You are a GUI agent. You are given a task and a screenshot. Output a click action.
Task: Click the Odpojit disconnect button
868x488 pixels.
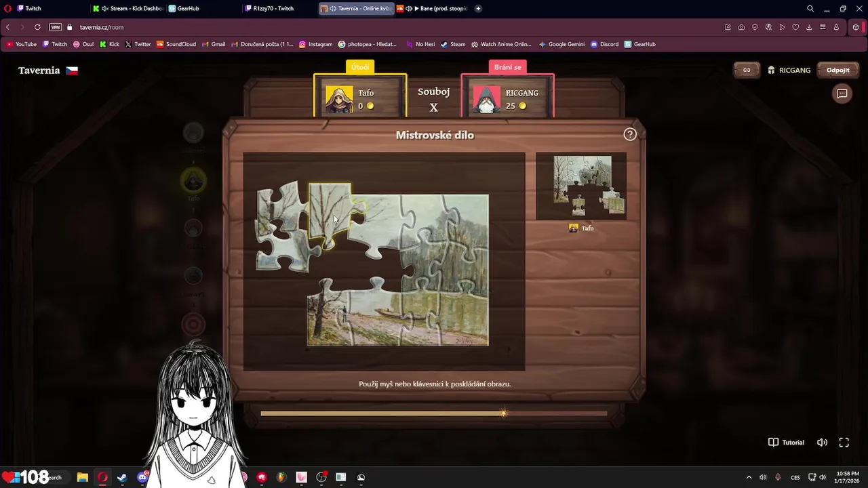(x=838, y=70)
